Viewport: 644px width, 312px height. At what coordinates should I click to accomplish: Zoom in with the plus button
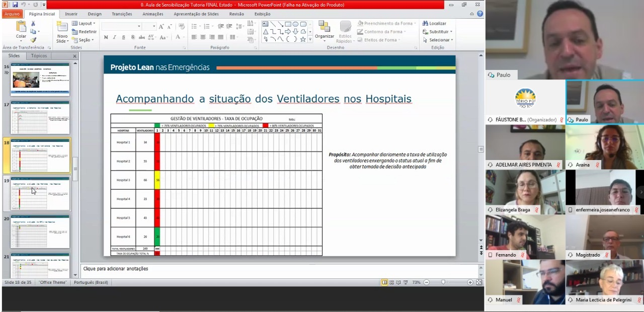[470, 282]
